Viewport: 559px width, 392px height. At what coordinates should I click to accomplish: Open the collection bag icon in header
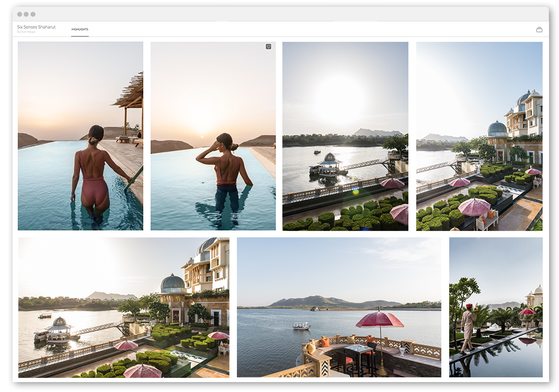pos(539,30)
